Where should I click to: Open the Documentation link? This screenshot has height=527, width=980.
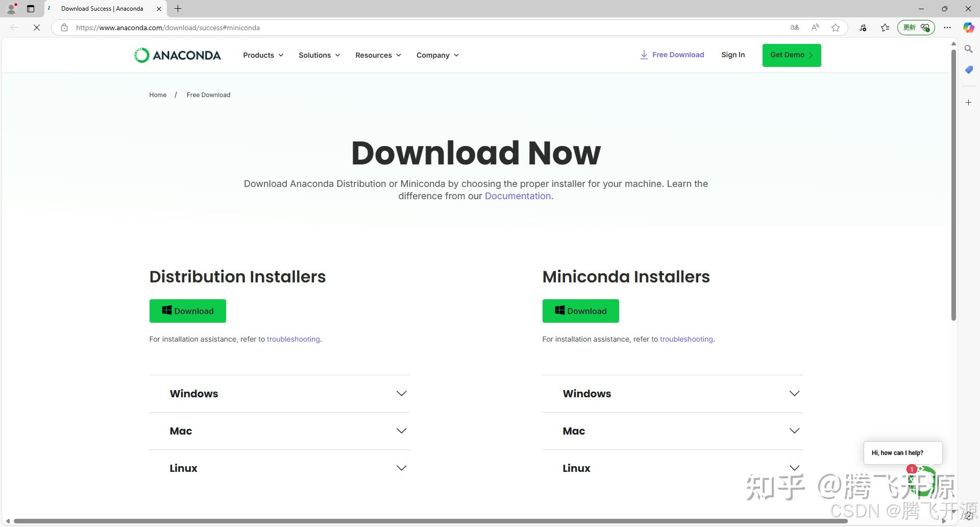tap(518, 196)
